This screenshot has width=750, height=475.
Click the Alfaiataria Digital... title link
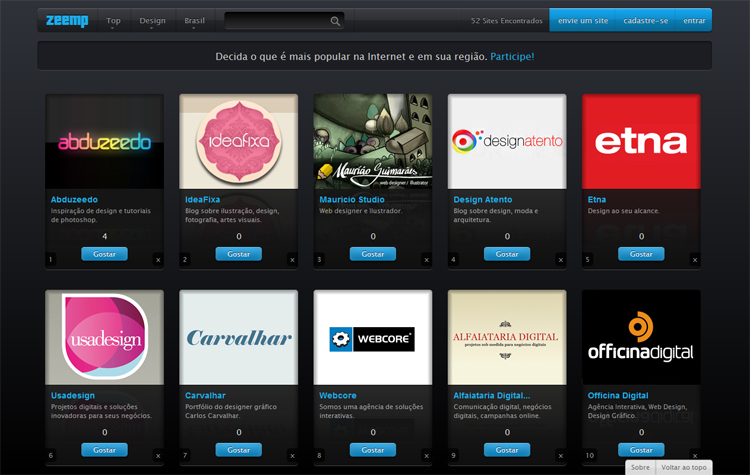click(x=492, y=396)
